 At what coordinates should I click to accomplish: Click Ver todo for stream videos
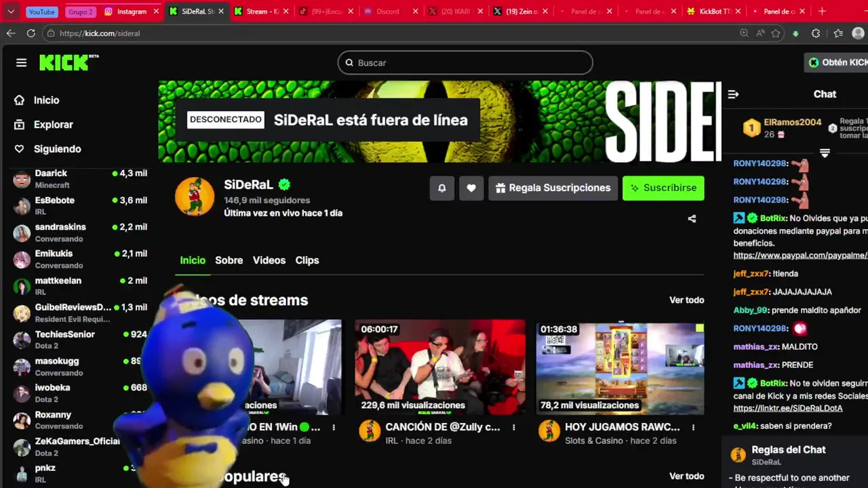(686, 300)
